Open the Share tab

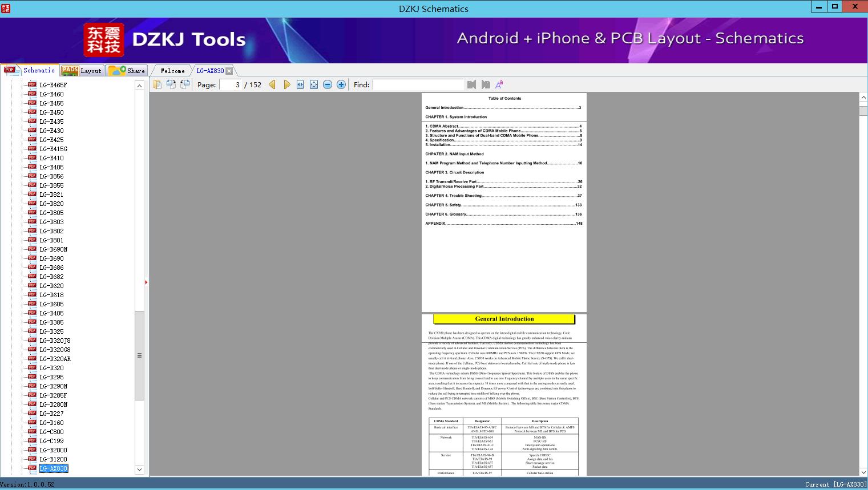tap(127, 70)
